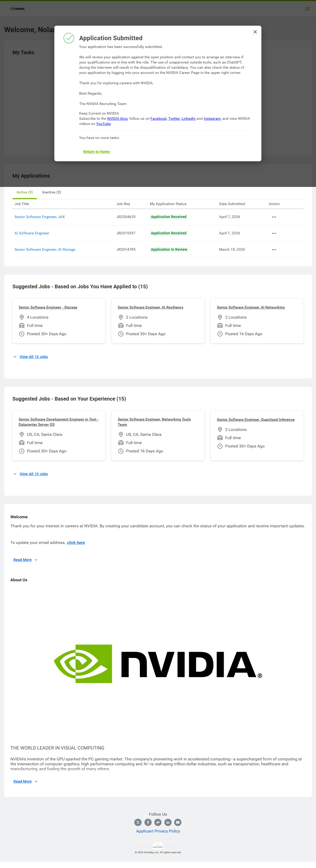Click the NVIDIA logo in the header
The image size is (316, 868).
[x=17, y=9]
